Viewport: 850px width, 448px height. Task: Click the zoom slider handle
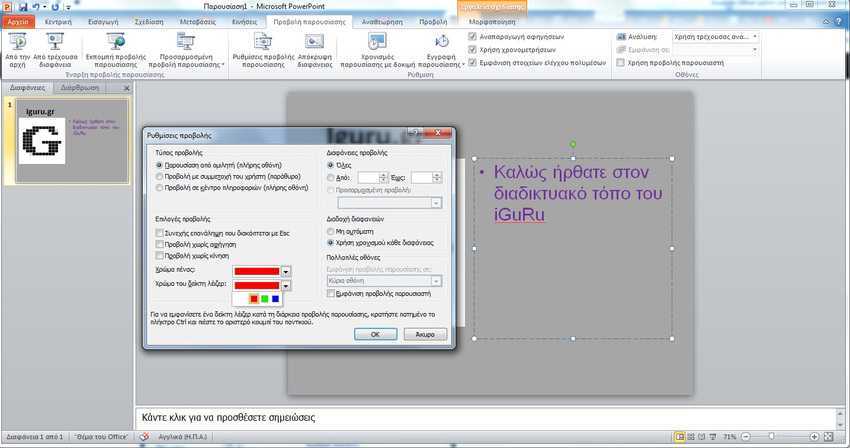(771, 437)
